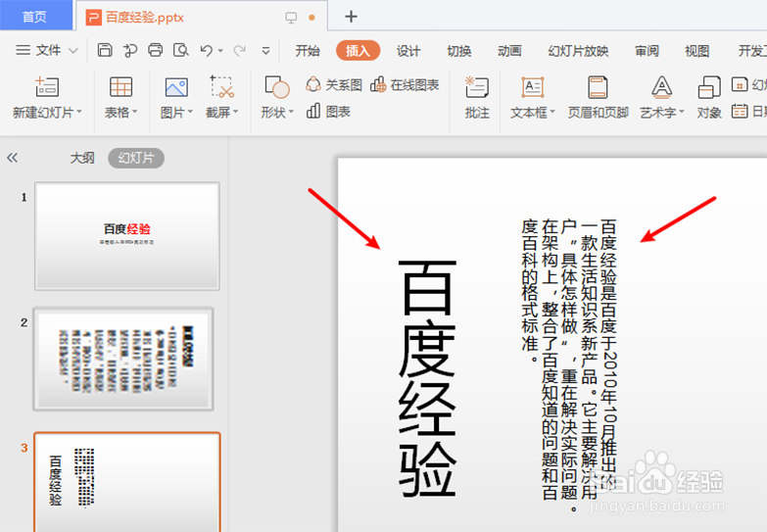Click the Save icon in quick toolbar

tap(105, 50)
